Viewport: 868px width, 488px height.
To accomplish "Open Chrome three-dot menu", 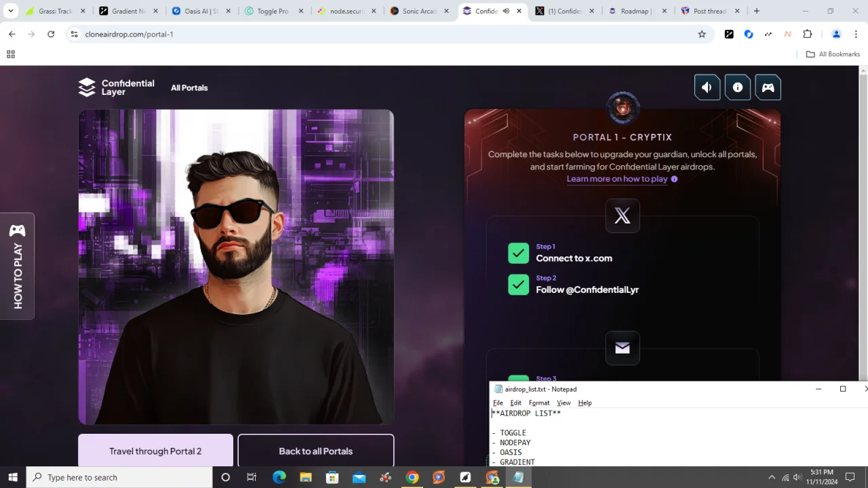I will click(856, 34).
